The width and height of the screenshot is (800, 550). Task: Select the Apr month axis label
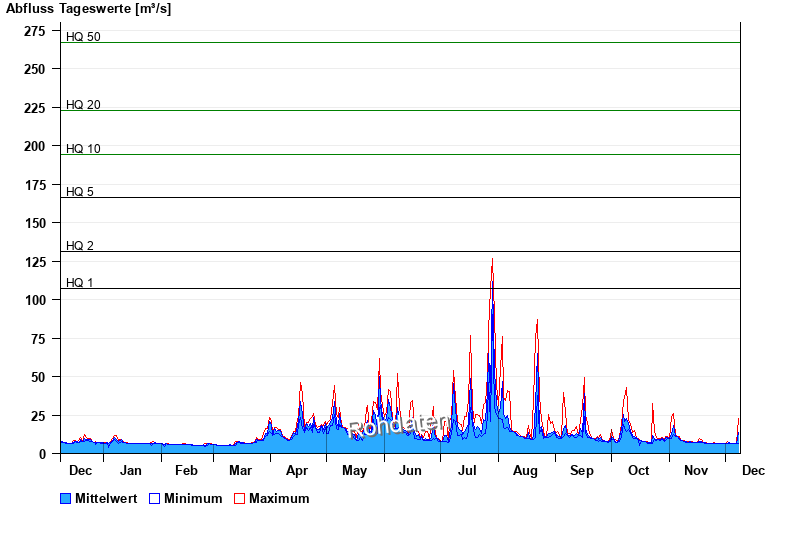click(297, 470)
